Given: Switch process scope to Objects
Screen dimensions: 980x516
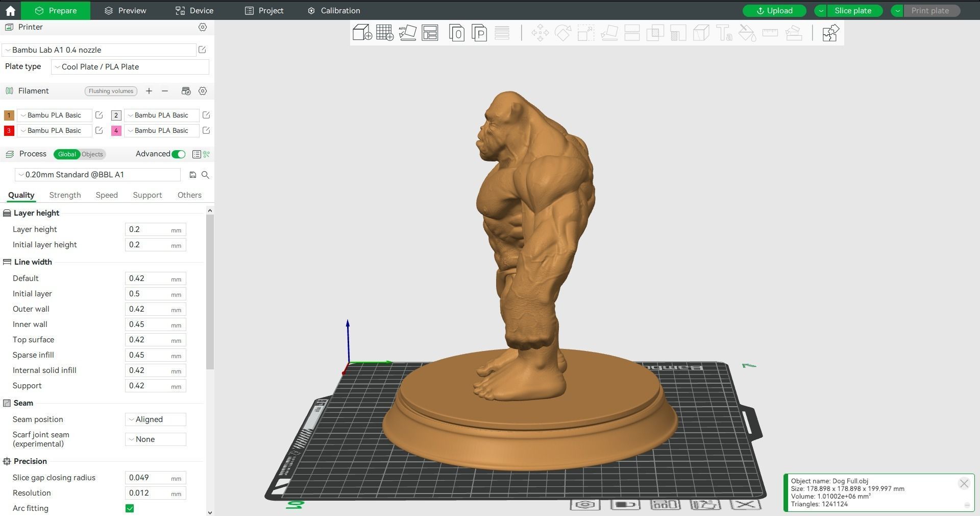Looking at the screenshot, I should pos(92,154).
